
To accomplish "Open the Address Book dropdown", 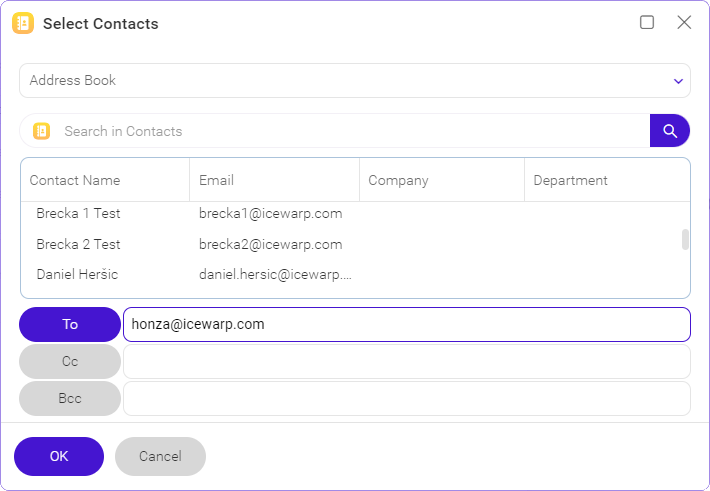I will [x=355, y=81].
